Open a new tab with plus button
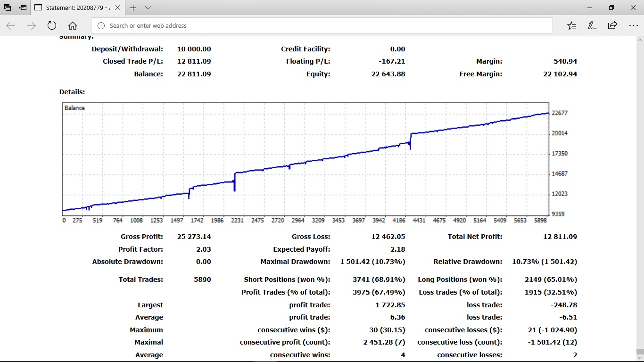The width and height of the screenshot is (644, 362). tap(133, 8)
